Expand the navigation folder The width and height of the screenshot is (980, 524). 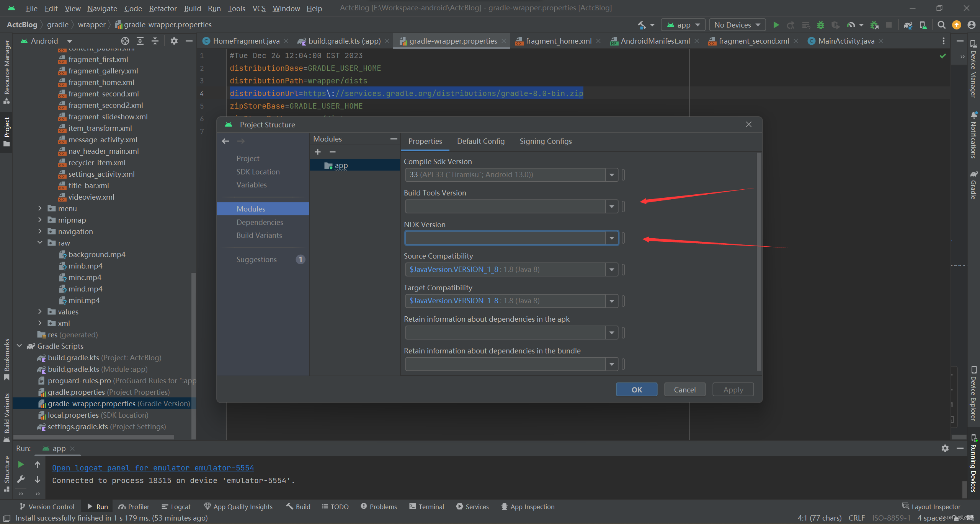point(40,231)
